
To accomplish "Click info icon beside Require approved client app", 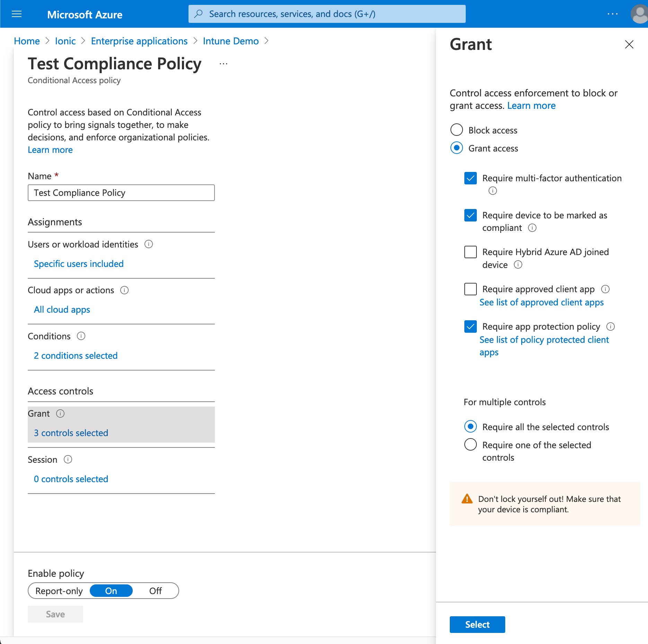I will [x=606, y=289].
